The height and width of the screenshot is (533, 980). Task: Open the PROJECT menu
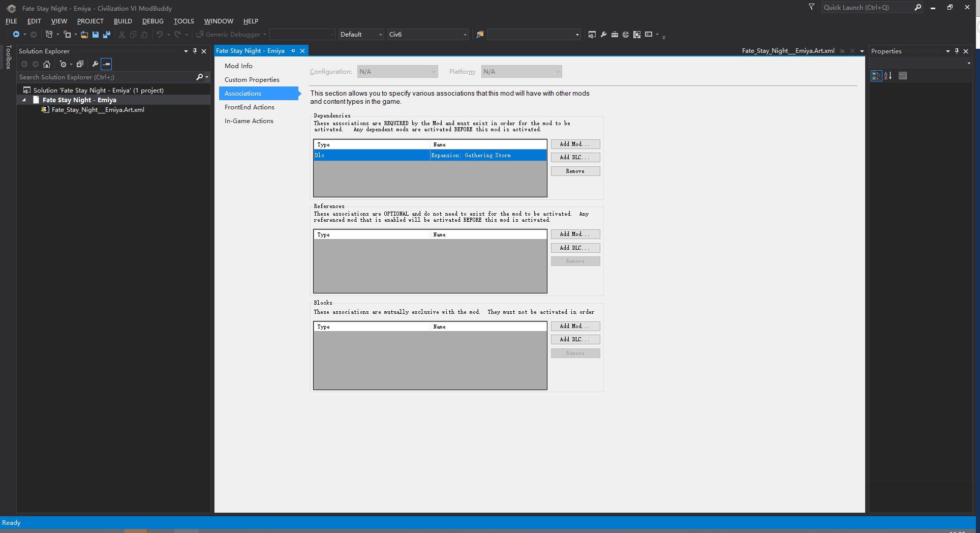click(x=90, y=21)
